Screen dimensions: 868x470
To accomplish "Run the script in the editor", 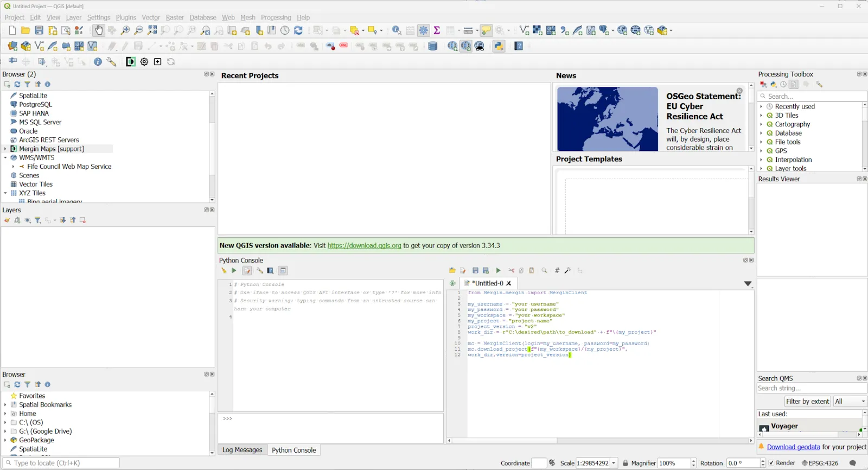I will [498, 270].
